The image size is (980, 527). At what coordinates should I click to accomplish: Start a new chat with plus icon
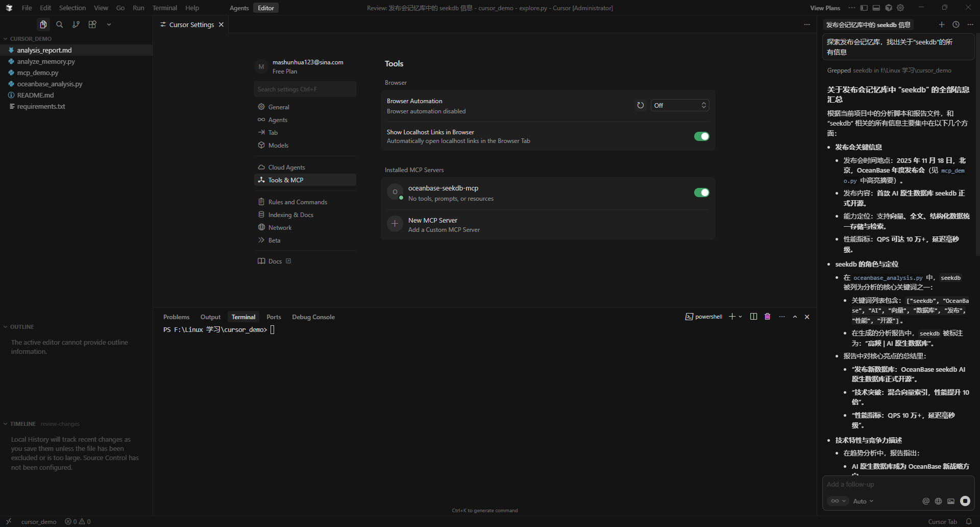[x=942, y=25]
